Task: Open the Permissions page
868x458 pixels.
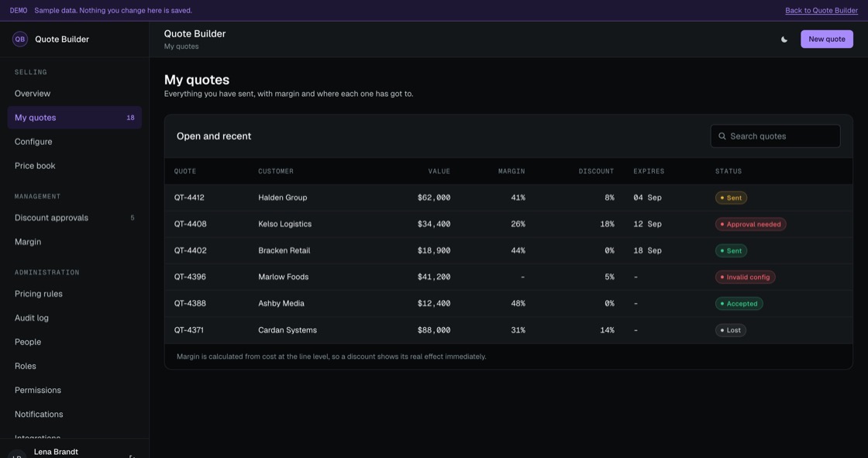Action: tap(74, 391)
